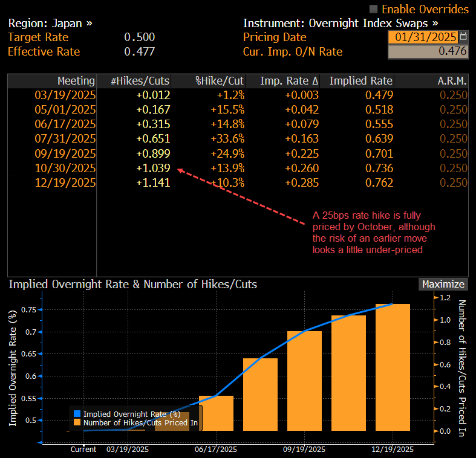The image size is (476, 458).
Task: Click the +0.285 implied rate change cell
Action: pyautogui.click(x=302, y=182)
